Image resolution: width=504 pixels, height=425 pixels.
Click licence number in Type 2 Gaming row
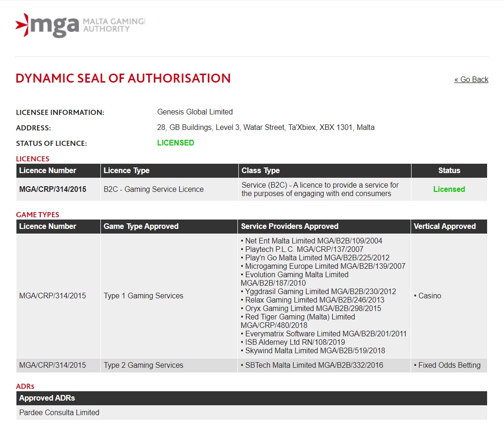tap(53, 365)
